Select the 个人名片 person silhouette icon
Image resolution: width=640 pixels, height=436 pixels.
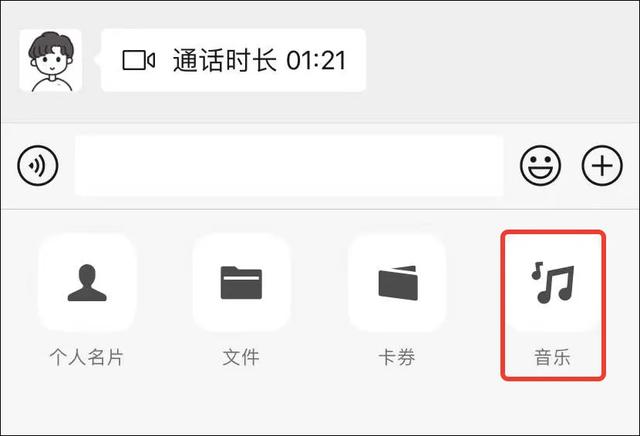point(87,283)
